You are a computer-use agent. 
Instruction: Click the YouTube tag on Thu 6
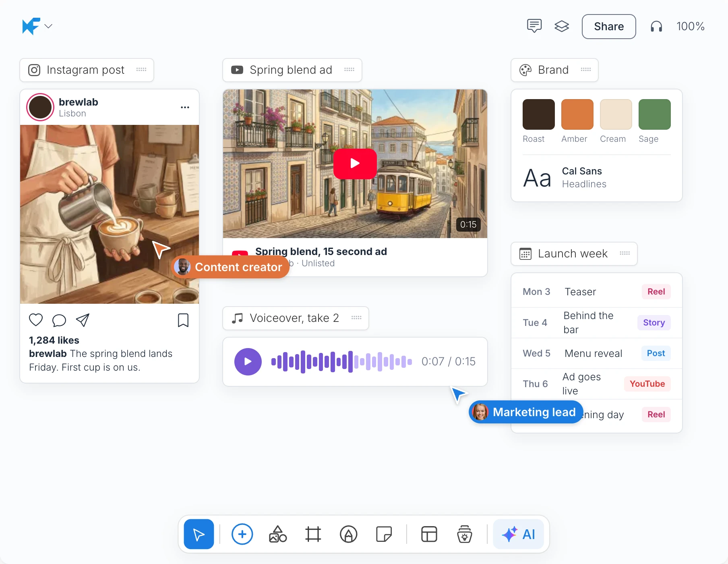pos(647,384)
